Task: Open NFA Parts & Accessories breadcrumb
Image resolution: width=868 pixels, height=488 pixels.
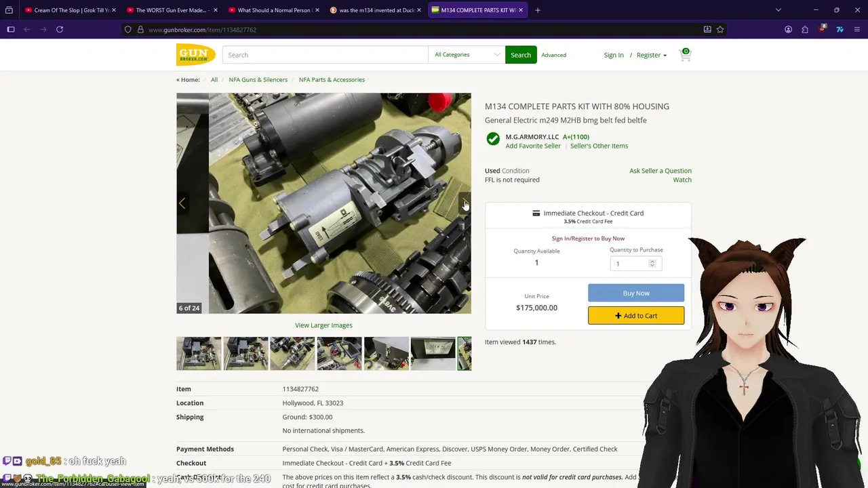Action: (x=332, y=79)
